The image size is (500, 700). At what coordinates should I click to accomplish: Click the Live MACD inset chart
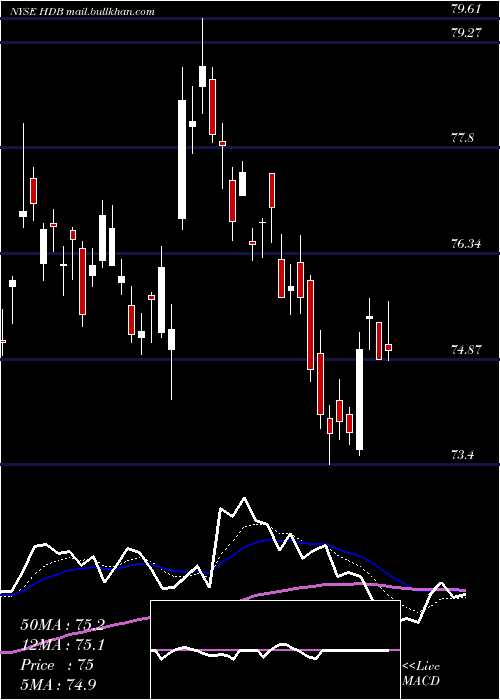[275, 650]
